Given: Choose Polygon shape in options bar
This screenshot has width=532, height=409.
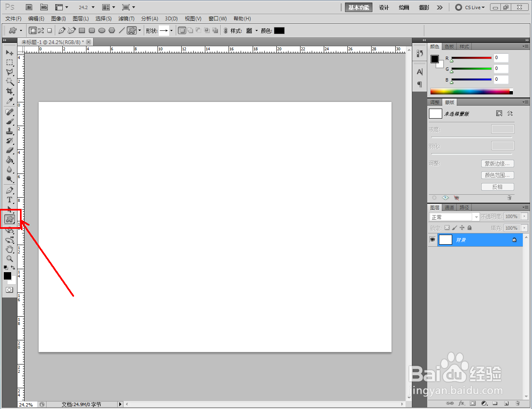Looking at the screenshot, I should pyautogui.click(x=112, y=30).
